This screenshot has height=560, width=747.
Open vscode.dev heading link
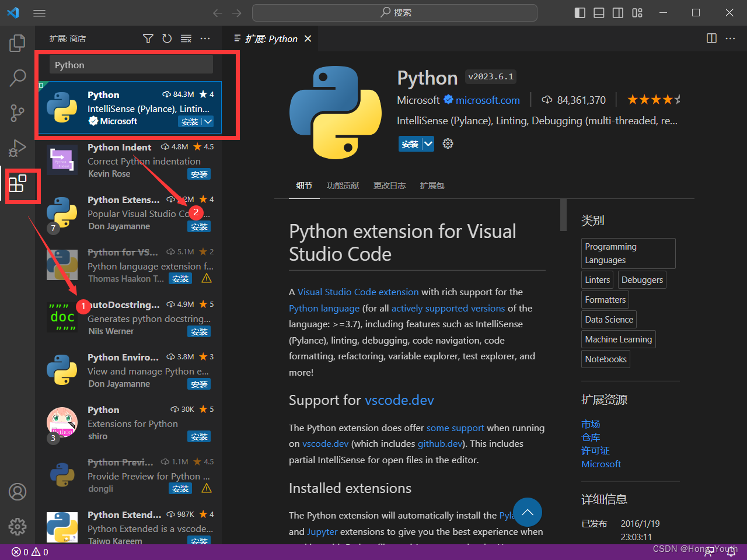pyautogui.click(x=399, y=400)
